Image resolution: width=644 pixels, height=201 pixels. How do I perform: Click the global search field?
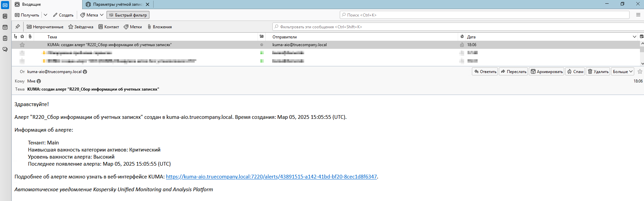(x=484, y=15)
